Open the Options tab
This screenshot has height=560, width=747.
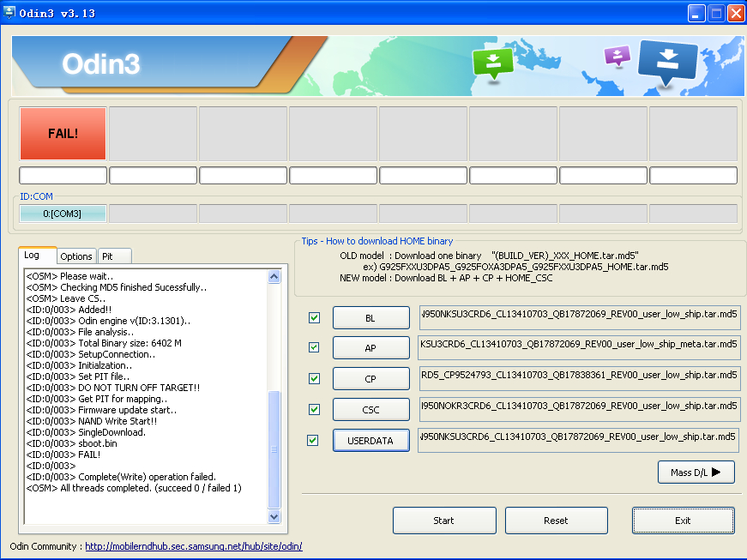[x=76, y=256]
